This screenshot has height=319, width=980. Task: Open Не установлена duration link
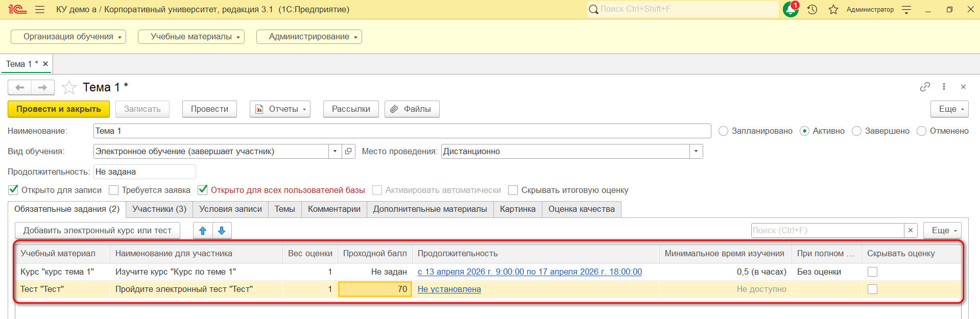click(449, 289)
